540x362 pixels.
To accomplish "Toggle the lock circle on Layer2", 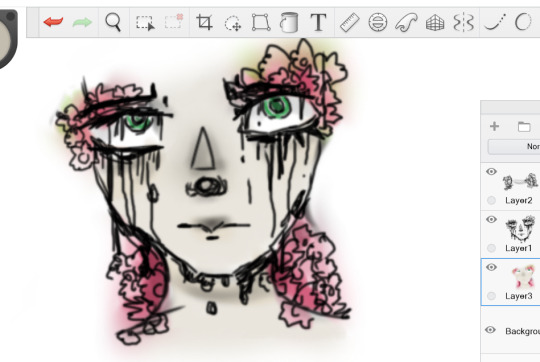I will point(491,200).
